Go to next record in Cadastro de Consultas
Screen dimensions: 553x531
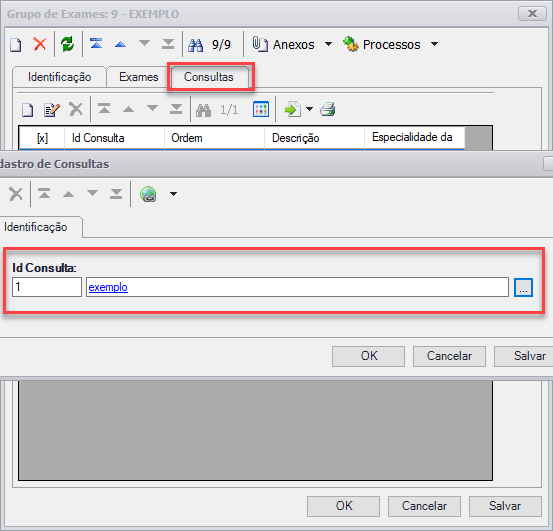[x=92, y=193]
